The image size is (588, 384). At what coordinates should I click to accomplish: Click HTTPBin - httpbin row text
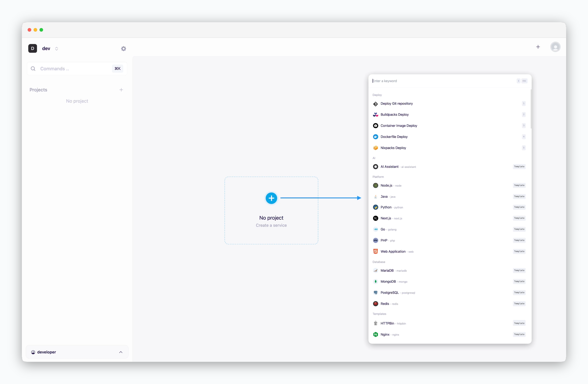(x=393, y=323)
